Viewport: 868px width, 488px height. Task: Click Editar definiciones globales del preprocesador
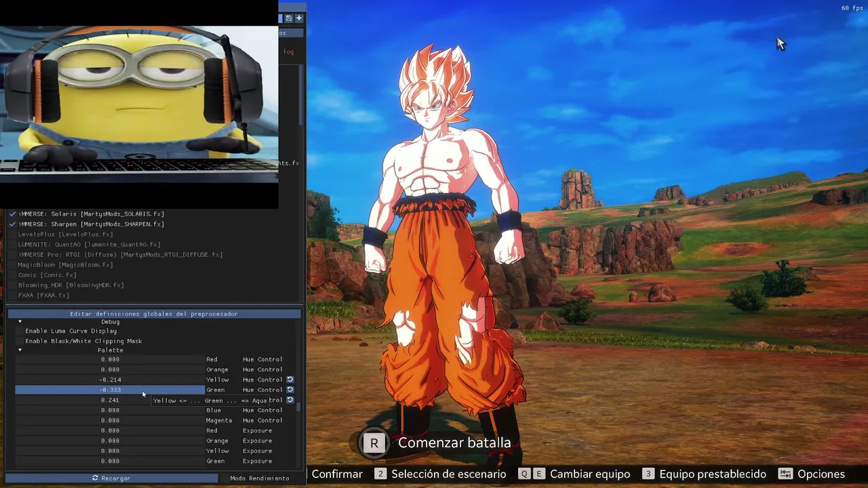pos(154,314)
